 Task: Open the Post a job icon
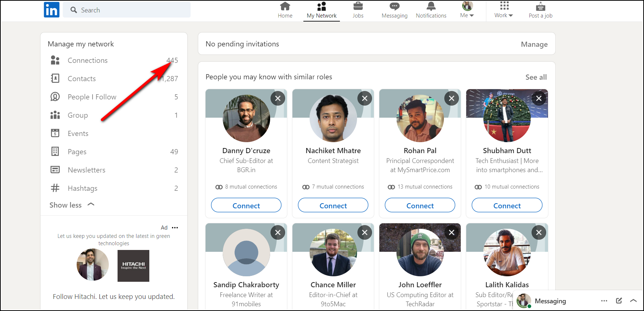(541, 6)
